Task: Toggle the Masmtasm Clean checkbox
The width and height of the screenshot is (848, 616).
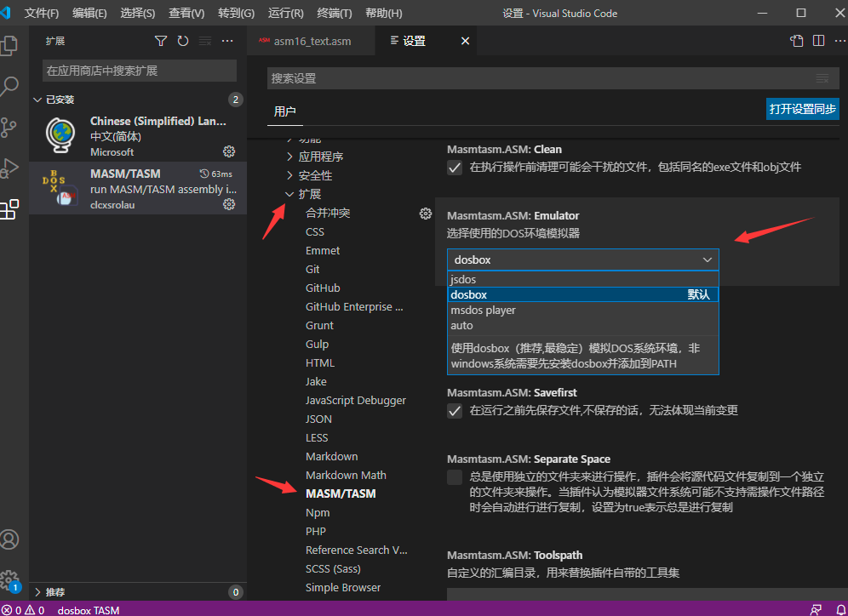Action: (x=455, y=168)
